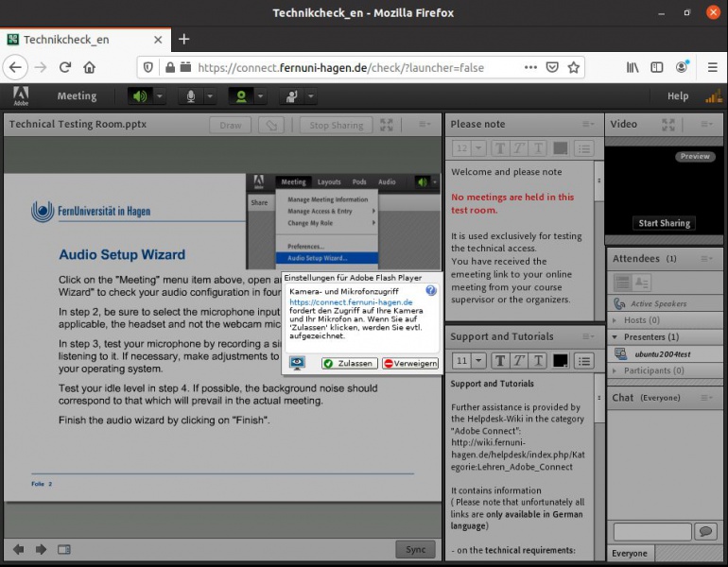This screenshot has height=567, width=728.
Task: Open the Meeting menu
Action: point(78,96)
